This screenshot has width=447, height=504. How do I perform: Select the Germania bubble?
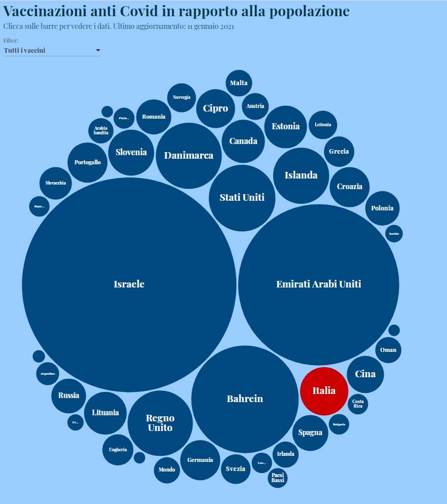pos(200,460)
